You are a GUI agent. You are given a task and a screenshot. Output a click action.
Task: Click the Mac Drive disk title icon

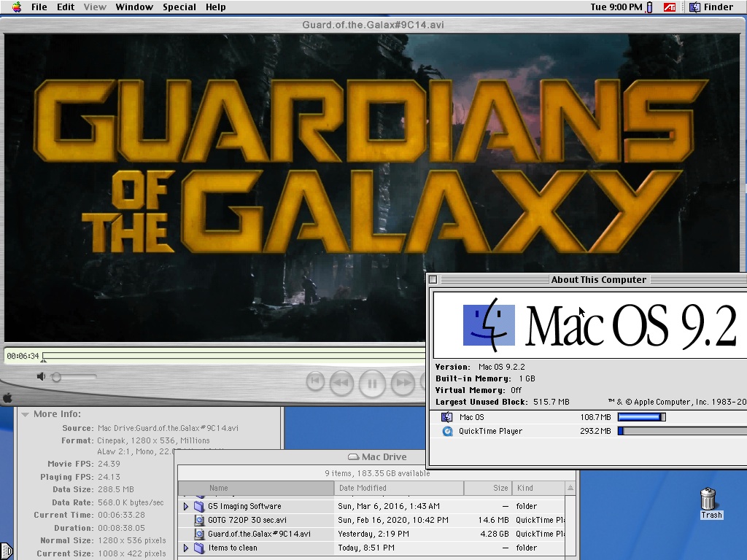pos(353,456)
